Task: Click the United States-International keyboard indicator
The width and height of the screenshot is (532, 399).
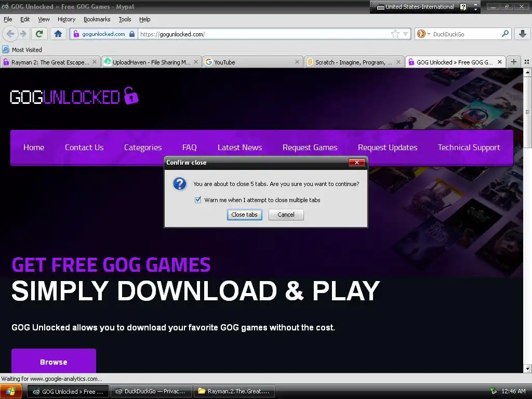Action: pyautogui.click(x=415, y=7)
